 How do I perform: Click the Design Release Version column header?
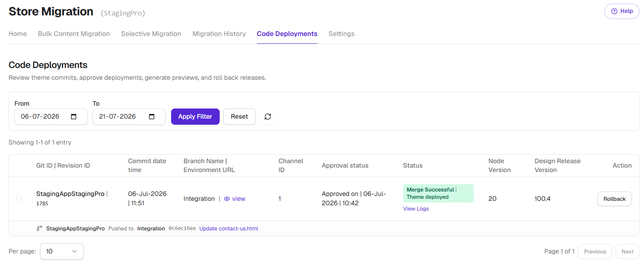557,166
